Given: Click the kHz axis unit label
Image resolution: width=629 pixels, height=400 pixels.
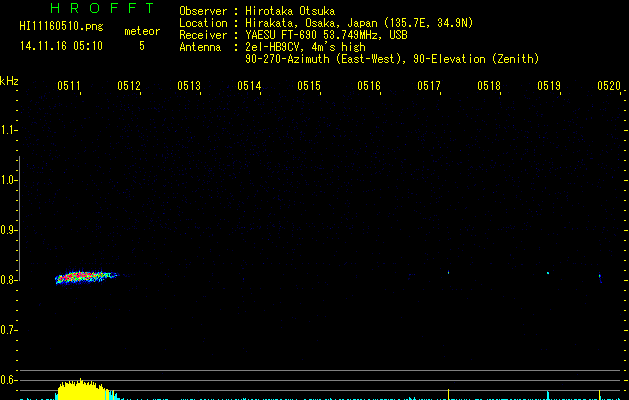Looking at the screenshot, I should click(x=9, y=81).
